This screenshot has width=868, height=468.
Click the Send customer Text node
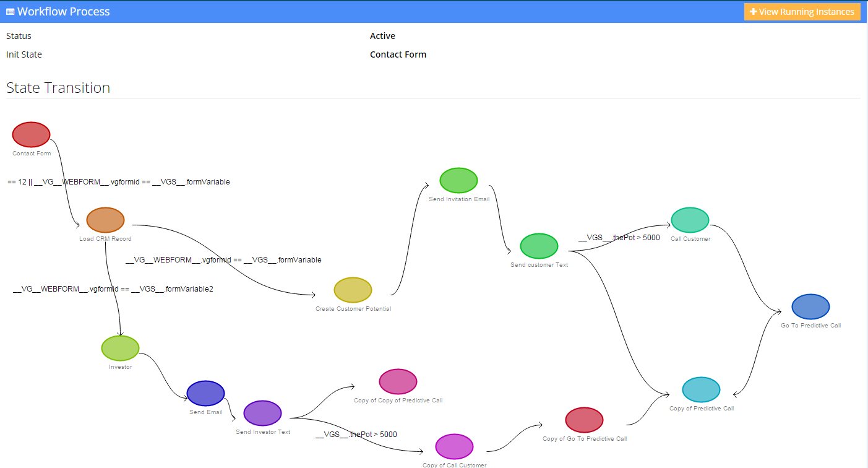[x=538, y=245]
